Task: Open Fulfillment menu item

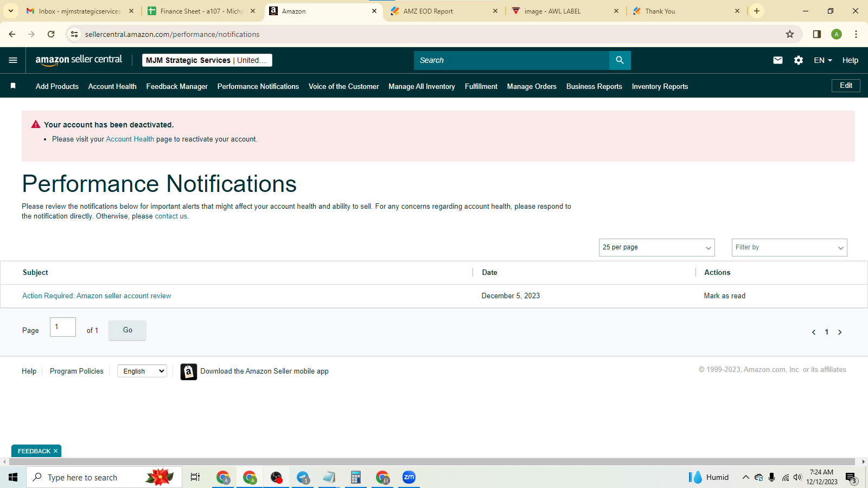Action: (481, 86)
